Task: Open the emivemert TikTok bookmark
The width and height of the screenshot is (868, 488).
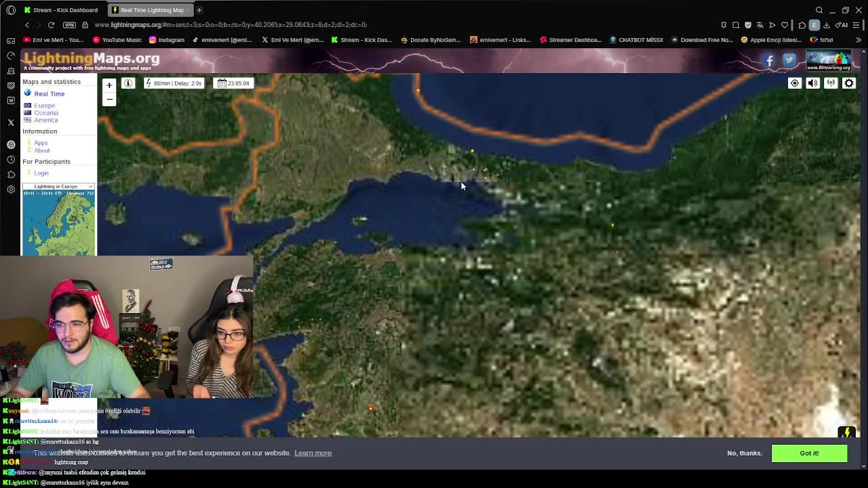Action: click(222, 40)
